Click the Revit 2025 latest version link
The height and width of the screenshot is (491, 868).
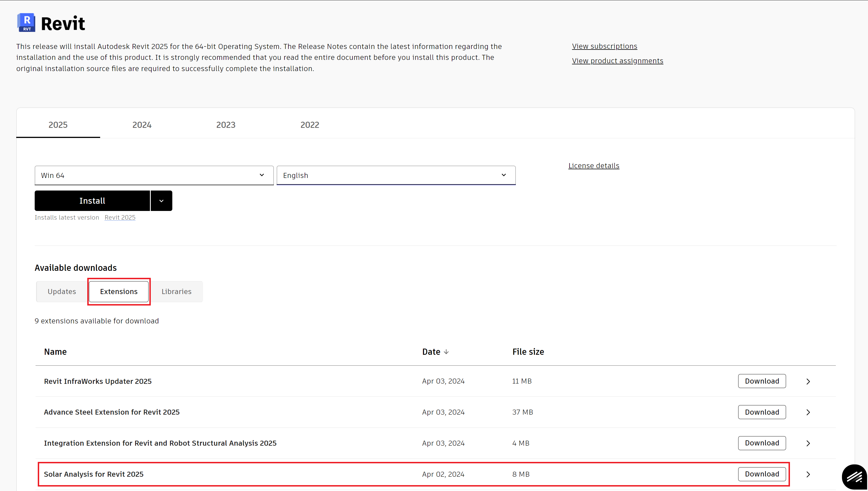coord(120,217)
